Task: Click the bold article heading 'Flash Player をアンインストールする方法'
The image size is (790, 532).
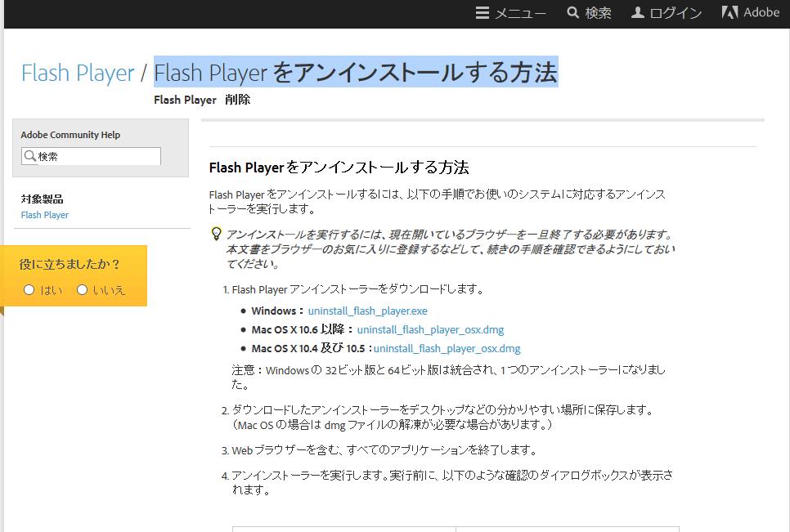Action: click(x=339, y=168)
